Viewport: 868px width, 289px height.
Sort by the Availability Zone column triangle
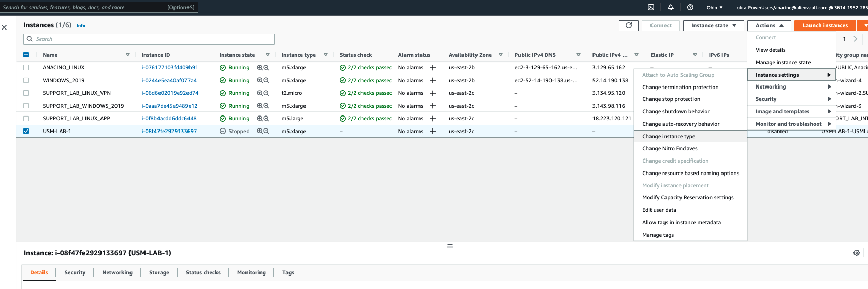[501, 55]
